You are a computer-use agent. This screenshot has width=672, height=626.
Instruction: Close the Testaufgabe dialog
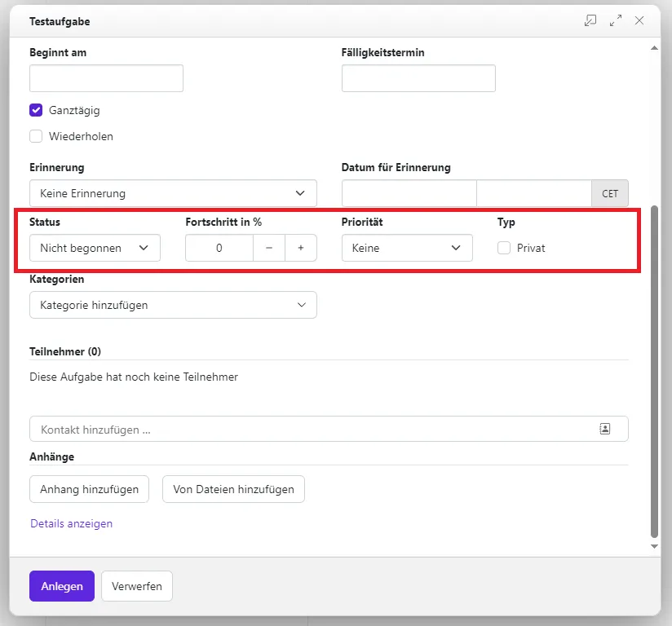tap(639, 21)
